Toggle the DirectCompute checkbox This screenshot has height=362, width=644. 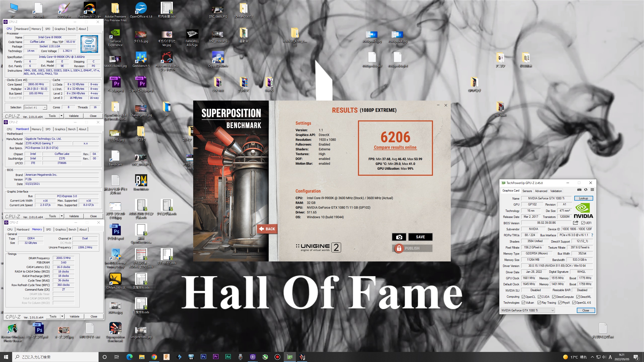tap(554, 297)
